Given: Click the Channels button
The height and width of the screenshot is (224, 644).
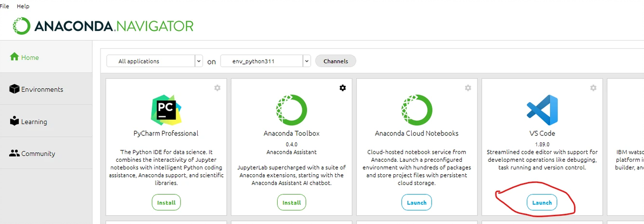Looking at the screenshot, I should pyautogui.click(x=336, y=61).
